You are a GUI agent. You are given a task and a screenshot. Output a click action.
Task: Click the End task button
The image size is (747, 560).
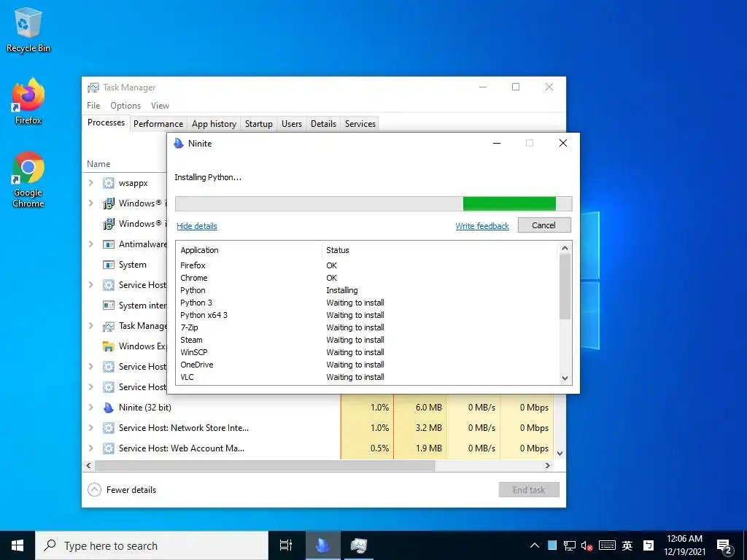tap(529, 489)
